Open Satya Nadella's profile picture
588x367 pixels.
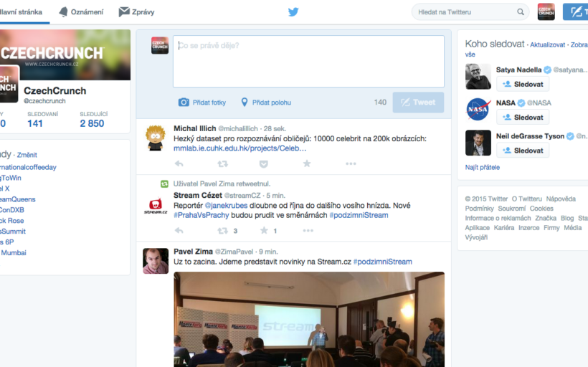[478, 77]
